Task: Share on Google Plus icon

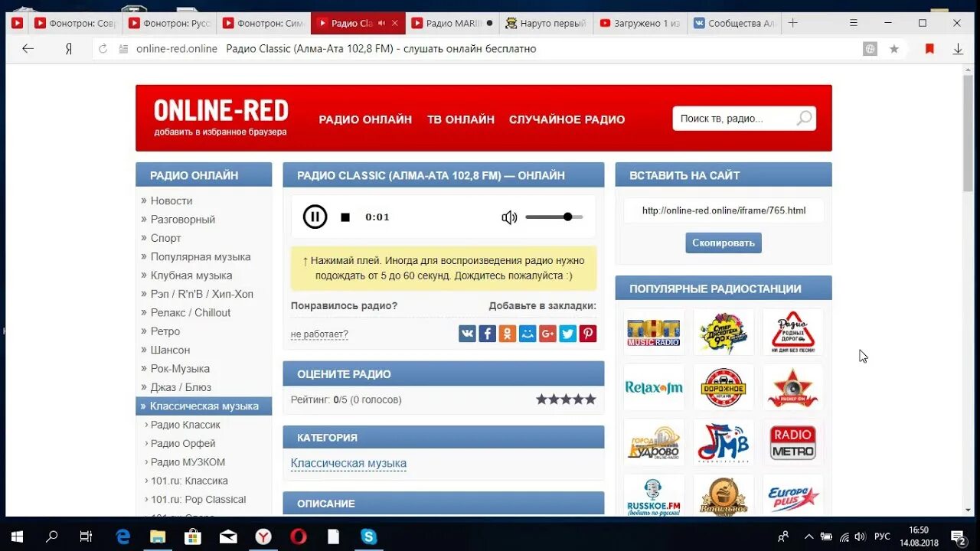Action: 547,333
